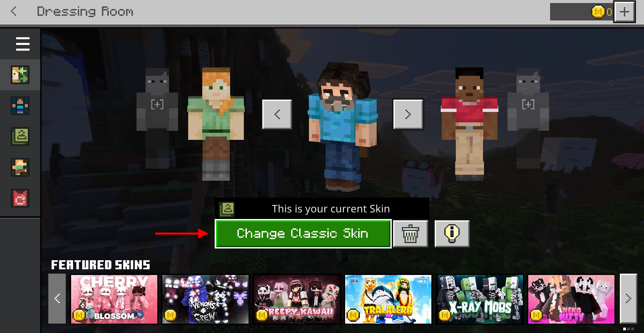Click the trash icon to delete current skin

411,234
